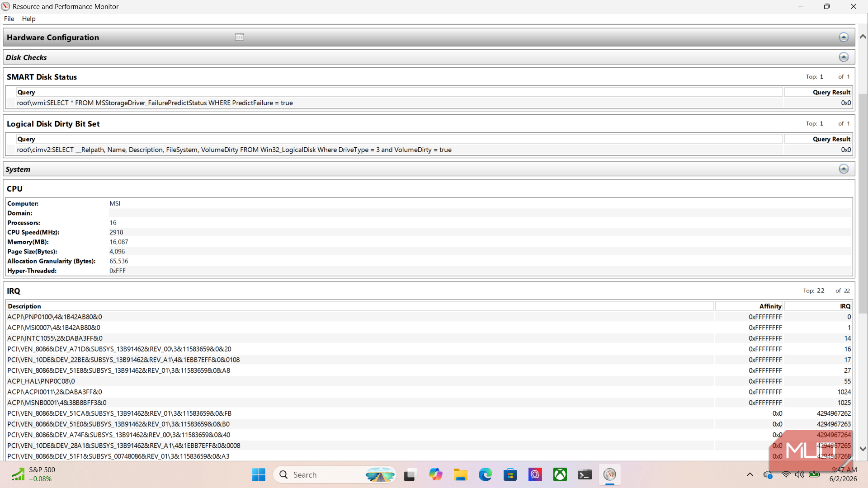Open Microsoft Edge from the taskbar
Screen dimensions: 868x488
point(486,475)
